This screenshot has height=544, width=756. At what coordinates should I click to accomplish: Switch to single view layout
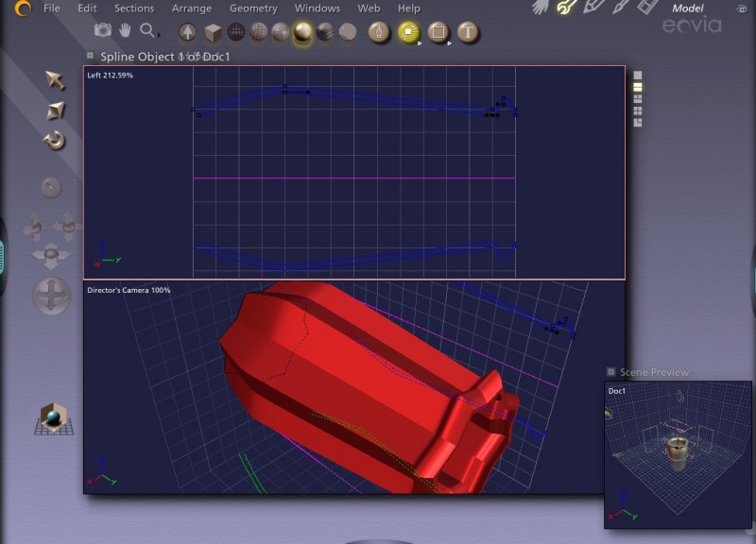click(638, 75)
